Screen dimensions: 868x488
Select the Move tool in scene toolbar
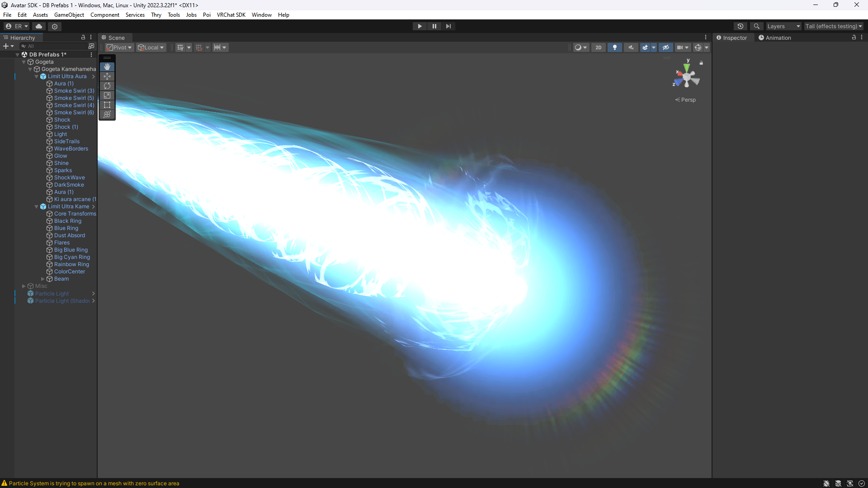click(107, 76)
